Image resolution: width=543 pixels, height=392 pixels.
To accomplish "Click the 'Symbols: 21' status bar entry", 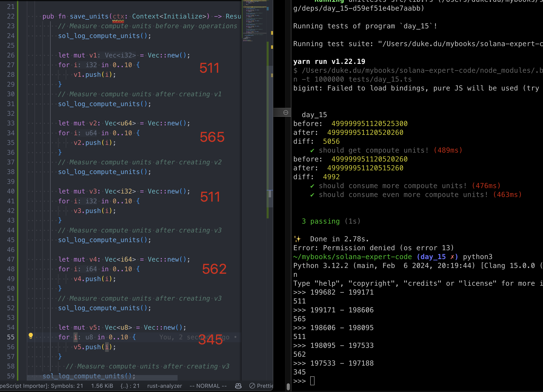I will [67, 386].
